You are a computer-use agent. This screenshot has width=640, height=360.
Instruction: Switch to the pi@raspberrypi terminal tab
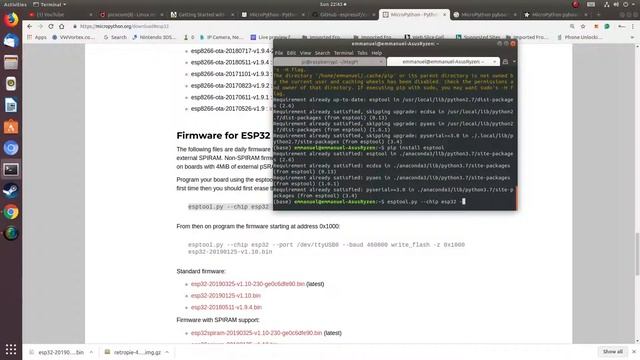click(x=329, y=62)
